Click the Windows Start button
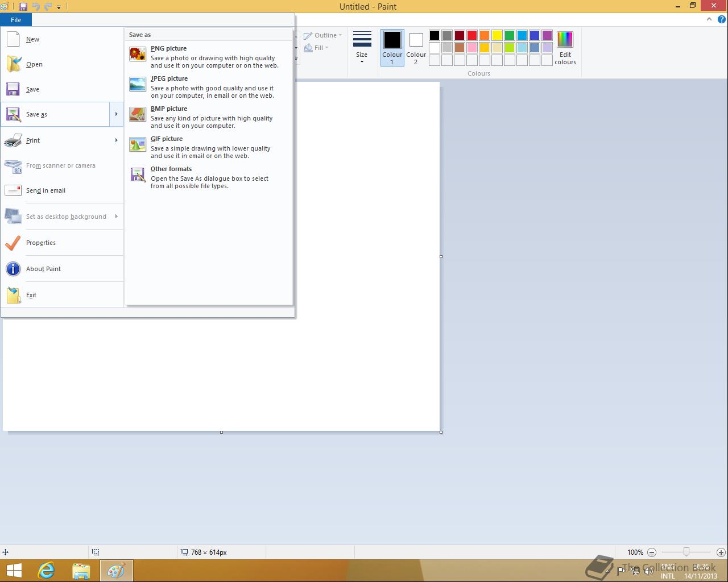The width and height of the screenshot is (728, 582). click(x=14, y=571)
